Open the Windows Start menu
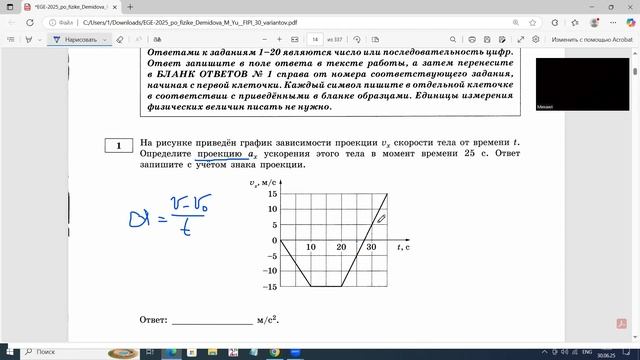The image size is (640, 360). point(10,352)
